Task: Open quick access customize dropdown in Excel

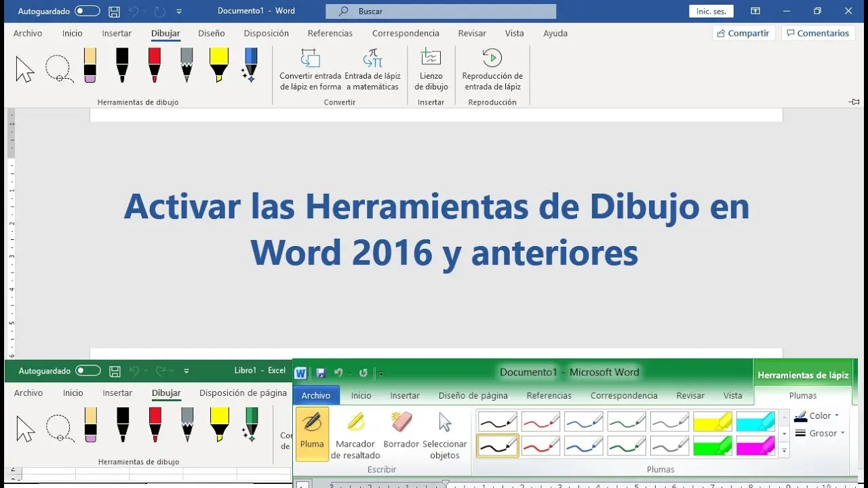Action: (186, 371)
